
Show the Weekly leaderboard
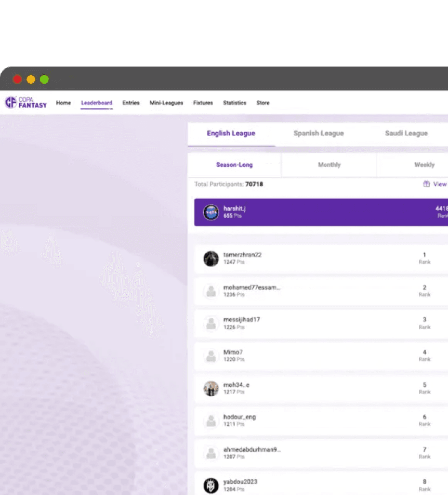424,165
